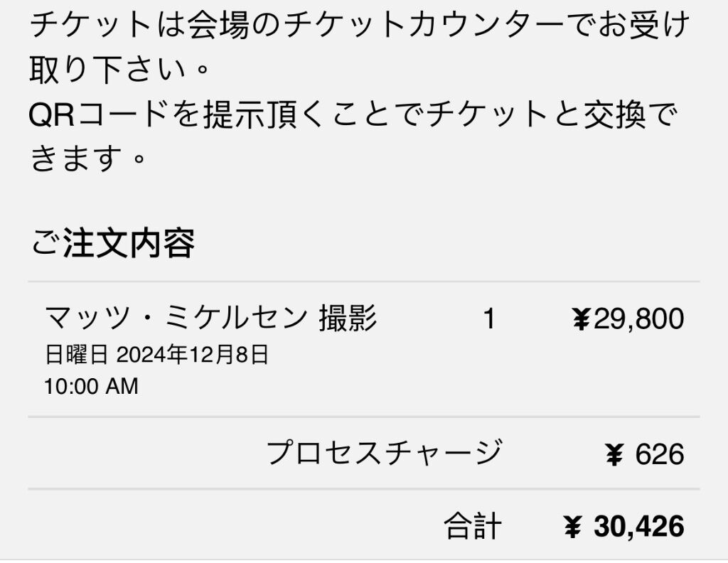The width and height of the screenshot is (728, 563).
Task: Click the ¥ 30,426 total amount
Action: click(x=624, y=527)
